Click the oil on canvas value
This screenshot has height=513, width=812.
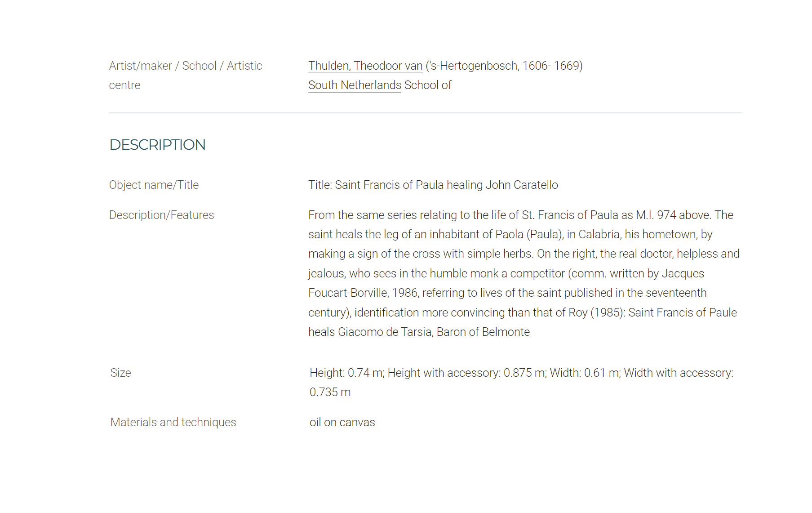point(342,422)
